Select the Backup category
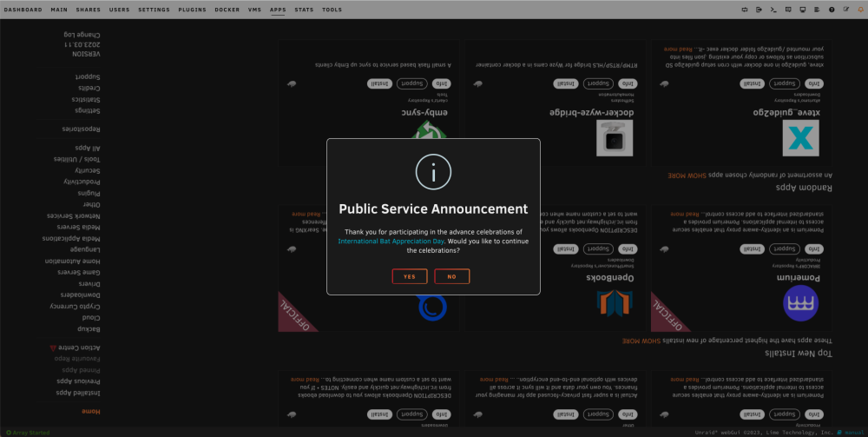 coord(89,329)
